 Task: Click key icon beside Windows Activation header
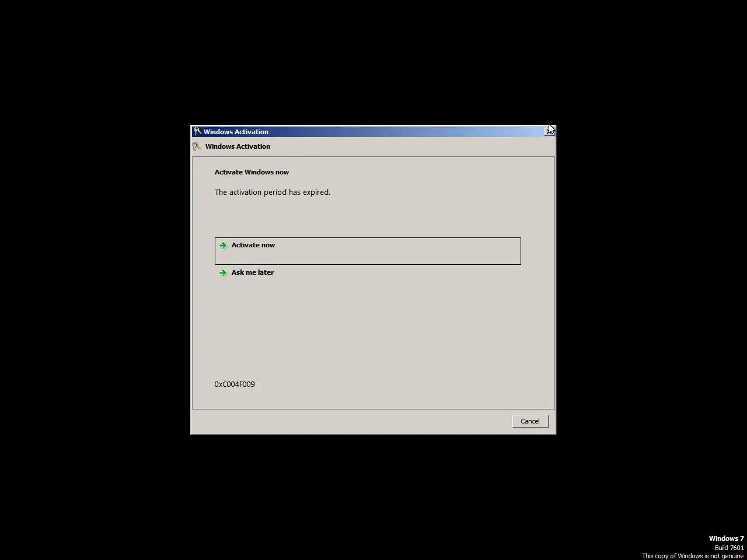tap(197, 146)
